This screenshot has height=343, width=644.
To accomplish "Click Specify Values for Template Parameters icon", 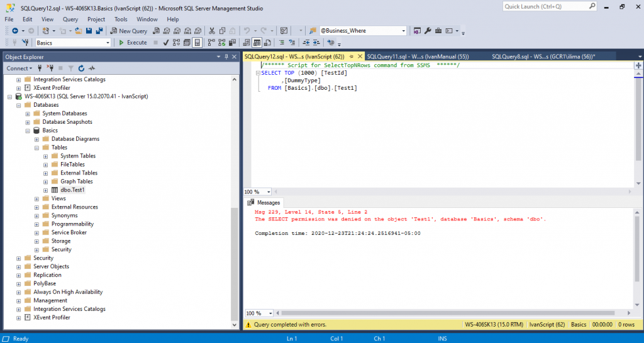I will tap(330, 42).
